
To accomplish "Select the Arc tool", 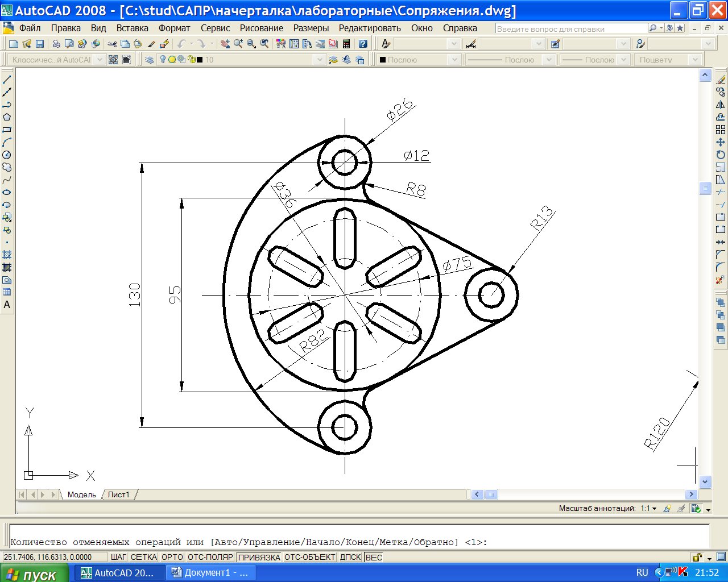I will [x=7, y=142].
